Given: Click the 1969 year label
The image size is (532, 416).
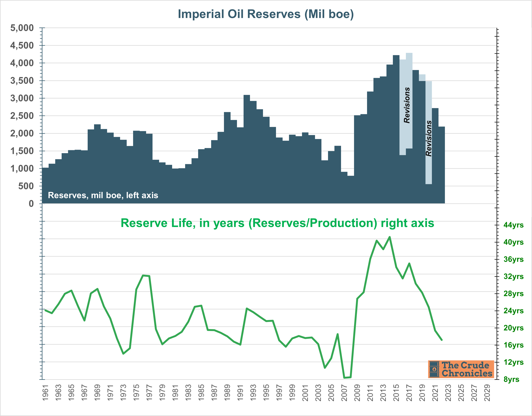Looking at the screenshot, I should 97,393.
